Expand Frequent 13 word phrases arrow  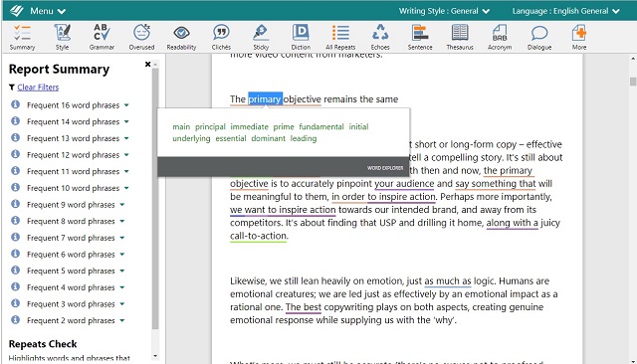126,138
